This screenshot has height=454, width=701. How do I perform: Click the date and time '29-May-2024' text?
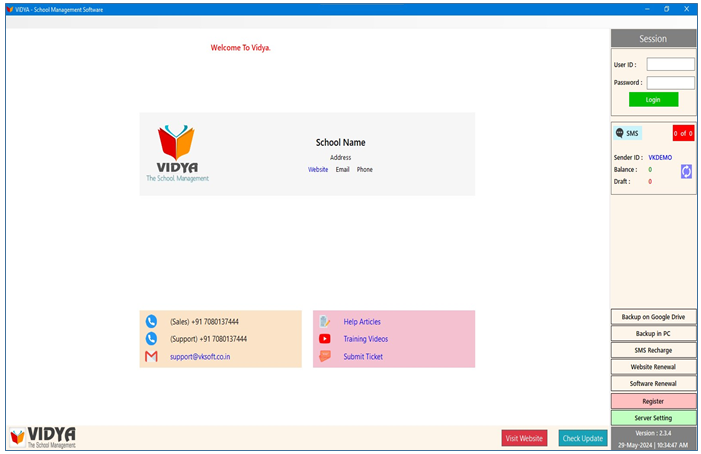(x=653, y=445)
